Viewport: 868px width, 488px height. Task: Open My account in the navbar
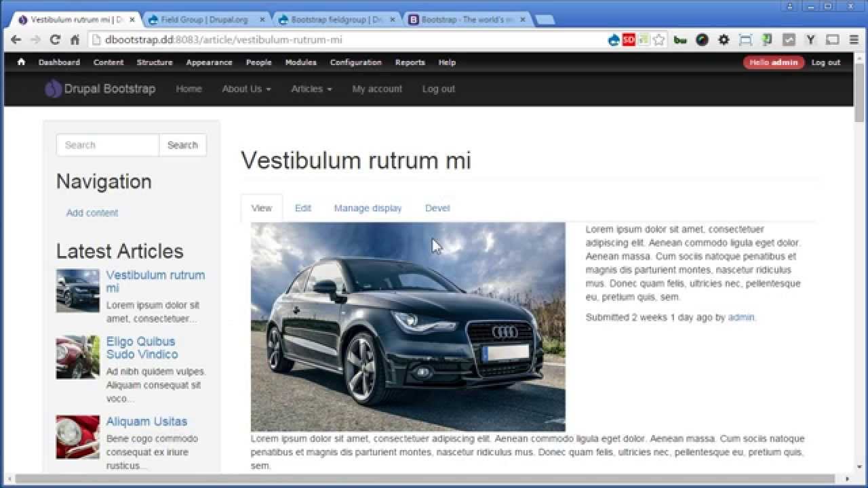coord(377,89)
